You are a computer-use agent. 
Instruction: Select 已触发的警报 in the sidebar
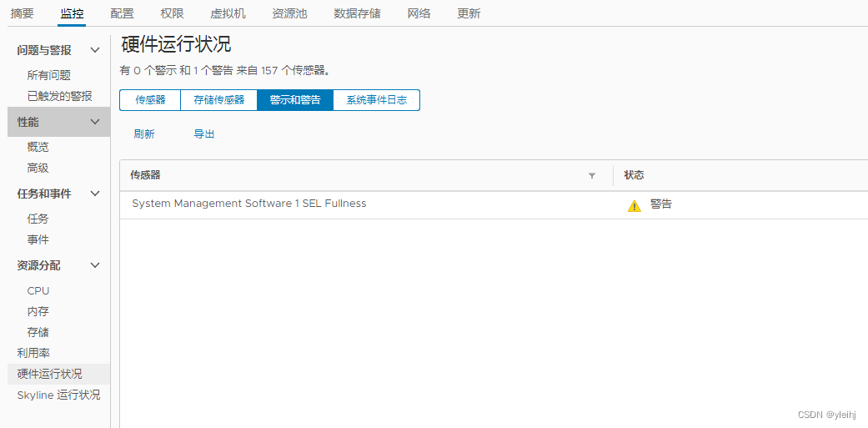[x=59, y=96]
